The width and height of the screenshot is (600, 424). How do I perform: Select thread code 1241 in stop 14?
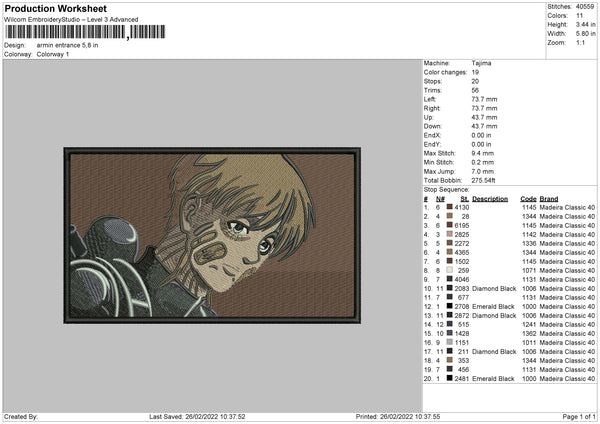coord(529,325)
